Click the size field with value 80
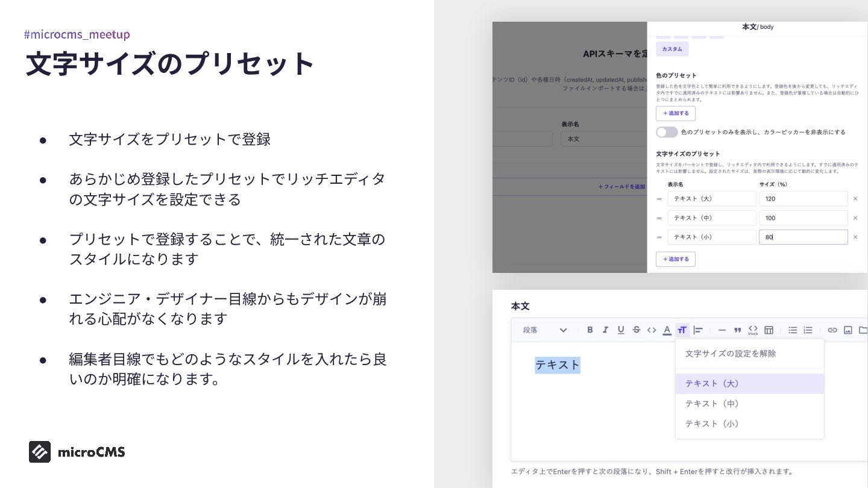 click(804, 237)
